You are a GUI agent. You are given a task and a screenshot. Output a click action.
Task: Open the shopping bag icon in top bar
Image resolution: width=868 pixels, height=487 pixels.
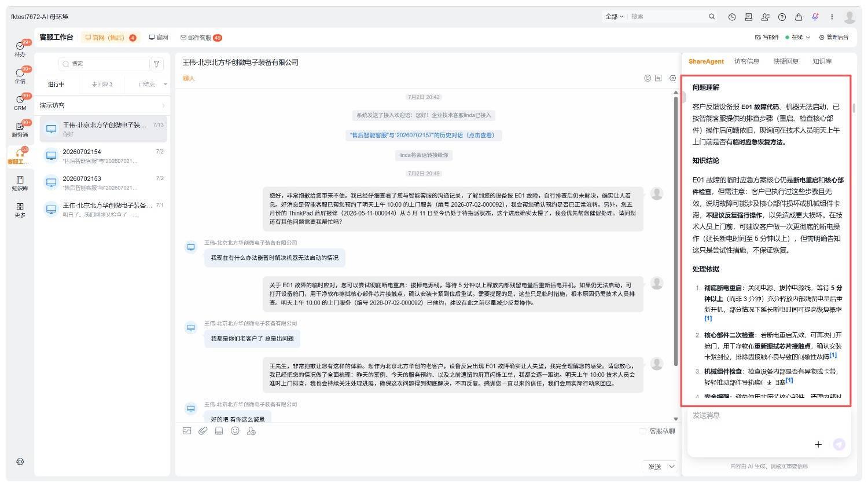799,17
